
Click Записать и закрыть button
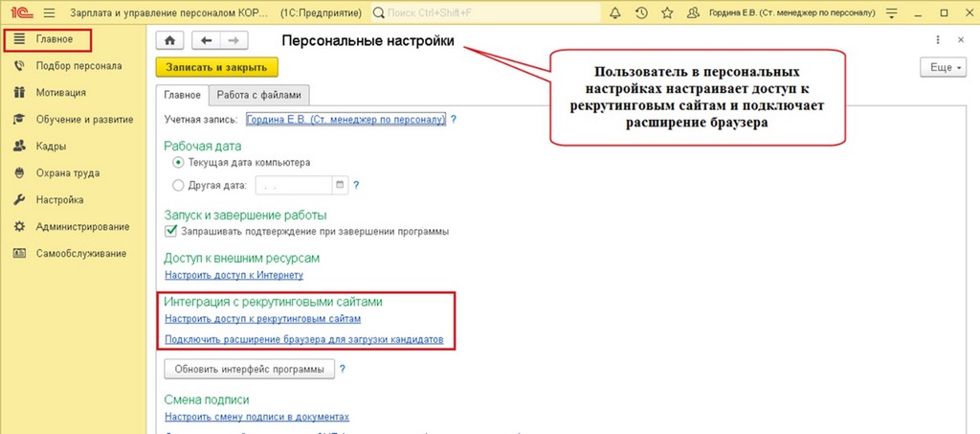[216, 67]
